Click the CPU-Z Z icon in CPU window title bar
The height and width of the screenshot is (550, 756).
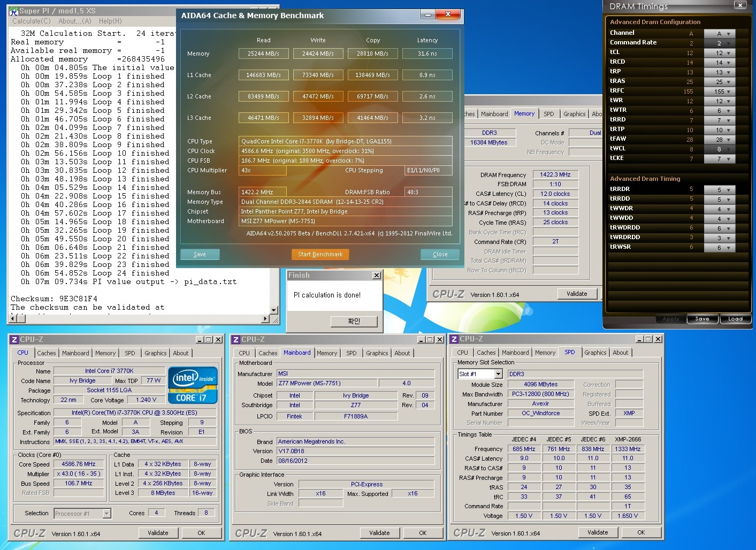(x=14, y=340)
